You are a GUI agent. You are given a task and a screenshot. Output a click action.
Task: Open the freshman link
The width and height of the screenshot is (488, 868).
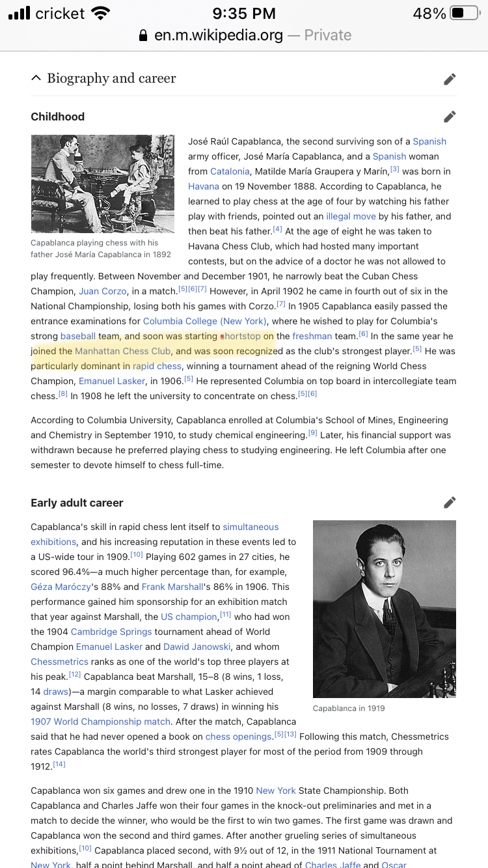(x=312, y=336)
